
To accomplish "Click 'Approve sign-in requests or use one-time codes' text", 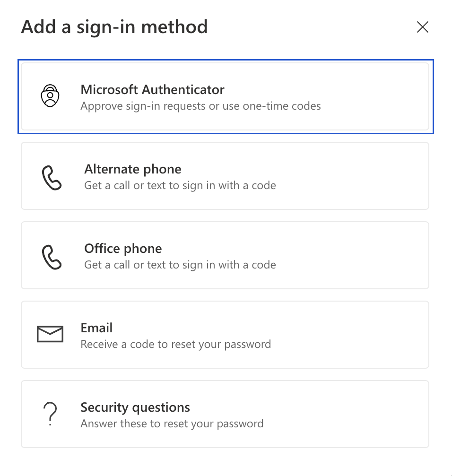I will pos(201,106).
